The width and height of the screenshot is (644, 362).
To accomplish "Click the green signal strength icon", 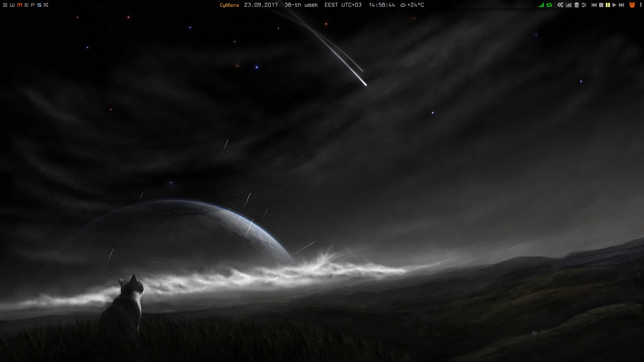I will point(541,5).
